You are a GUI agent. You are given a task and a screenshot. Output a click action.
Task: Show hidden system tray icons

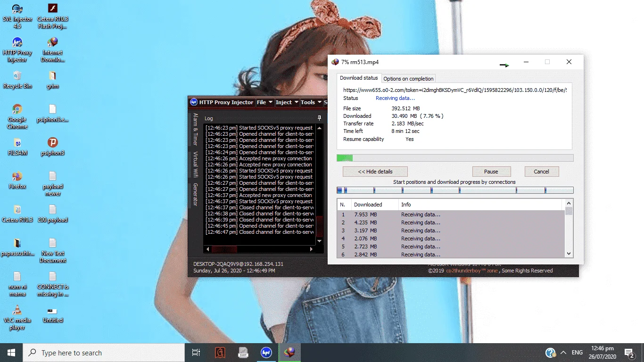[x=563, y=353]
